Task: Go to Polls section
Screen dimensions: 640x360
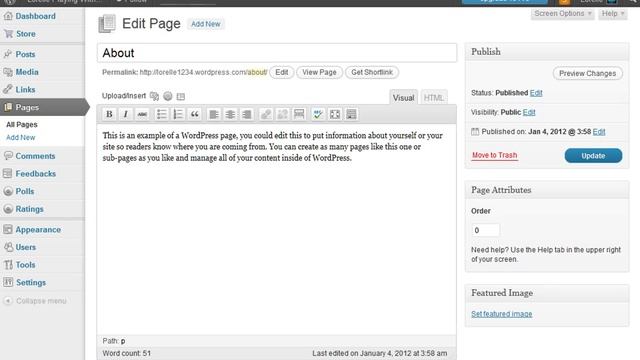Action: coord(25,191)
